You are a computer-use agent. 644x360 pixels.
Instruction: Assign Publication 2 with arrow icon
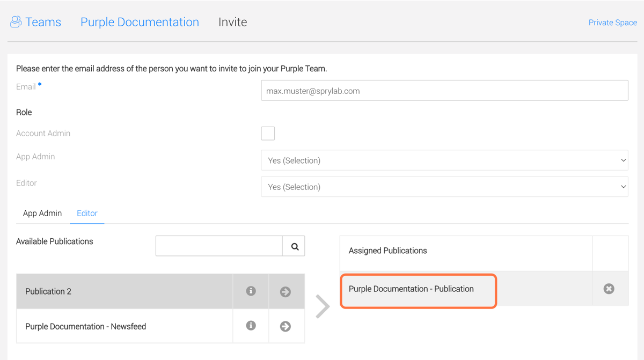286,292
